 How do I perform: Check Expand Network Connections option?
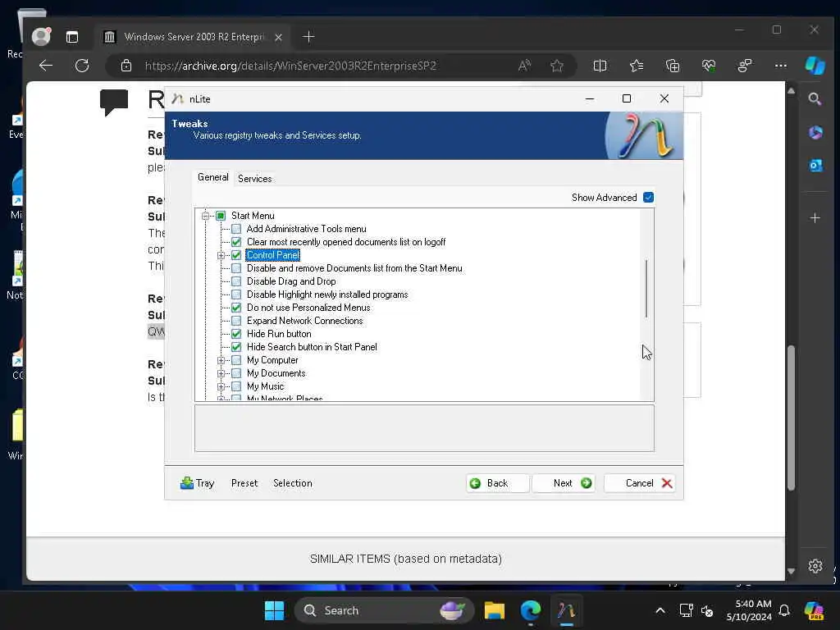[236, 321]
